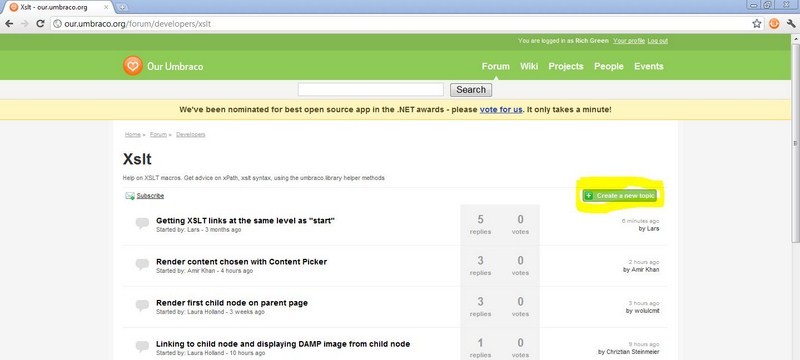
Task: Open the Events navigation item
Action: pos(649,66)
